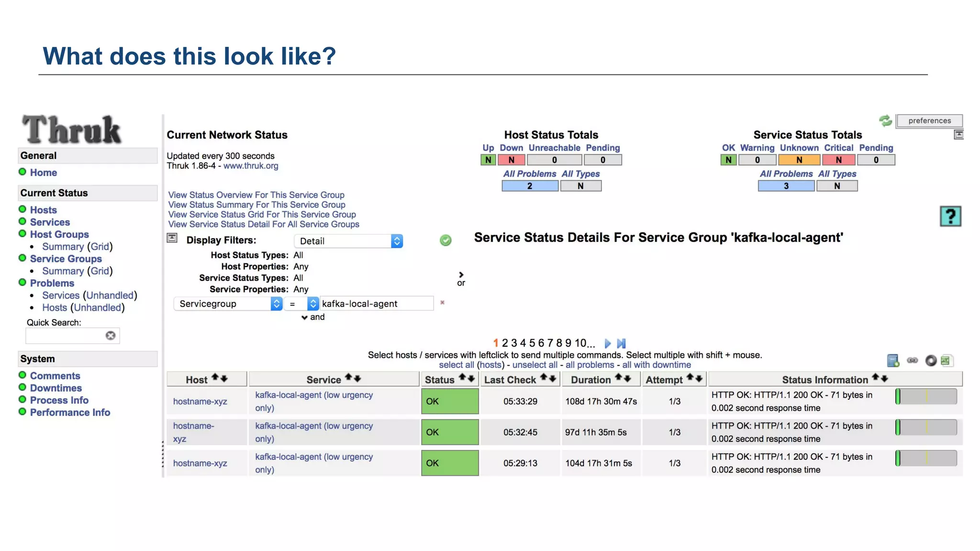Remove Servicegroup filter with red x
The width and height of the screenshot is (980, 551).
[x=442, y=302]
